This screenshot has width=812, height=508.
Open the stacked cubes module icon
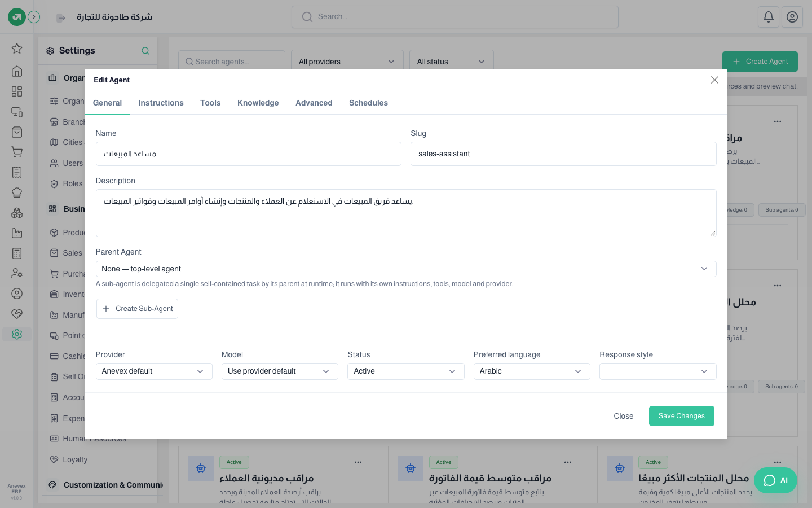[x=17, y=213]
